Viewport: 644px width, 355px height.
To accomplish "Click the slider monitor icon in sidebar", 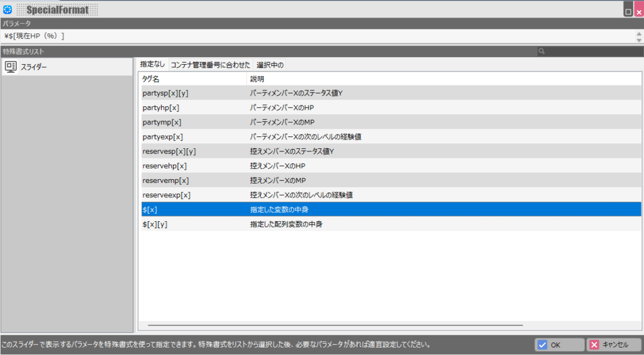I will pyautogui.click(x=11, y=67).
